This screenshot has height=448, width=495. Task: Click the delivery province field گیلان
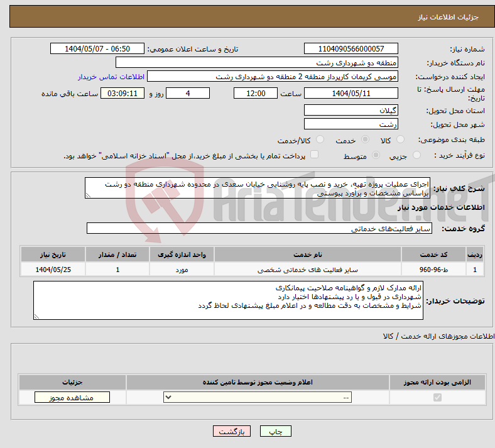pyautogui.click(x=351, y=110)
